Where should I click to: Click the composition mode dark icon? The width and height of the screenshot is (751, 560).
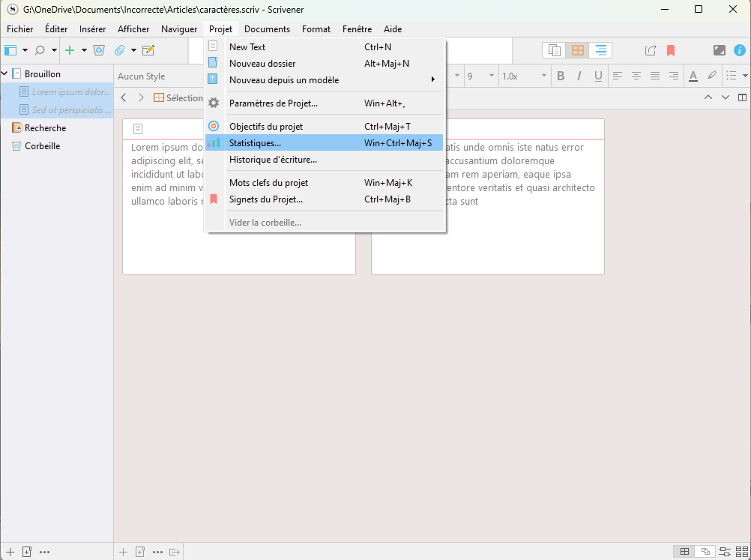click(720, 50)
